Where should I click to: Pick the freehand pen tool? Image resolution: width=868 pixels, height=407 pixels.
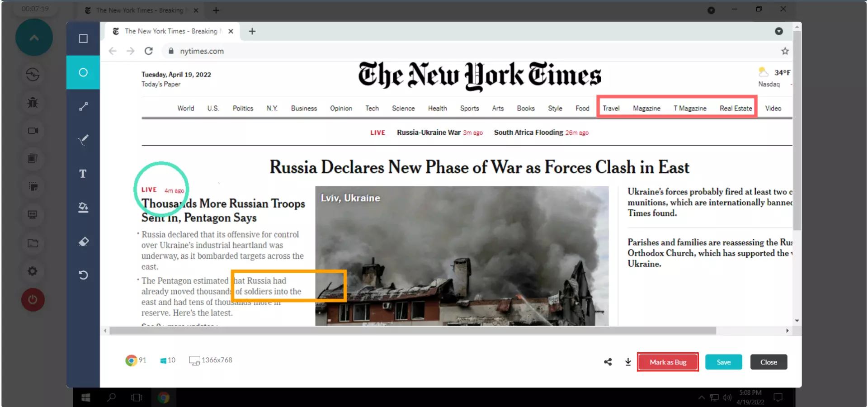coord(83,140)
